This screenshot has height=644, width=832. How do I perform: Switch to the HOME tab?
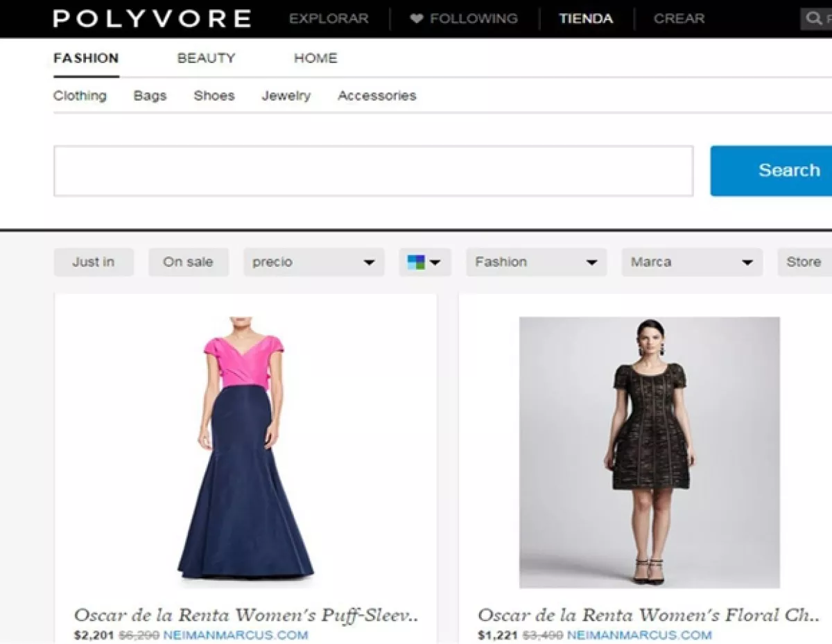[x=315, y=58]
